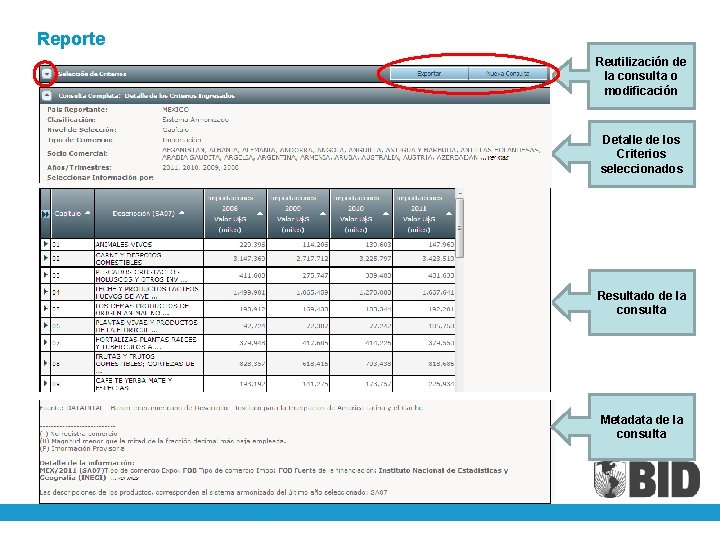
Task: Click the scrollbar up arrow above table
Action: [x=460, y=193]
